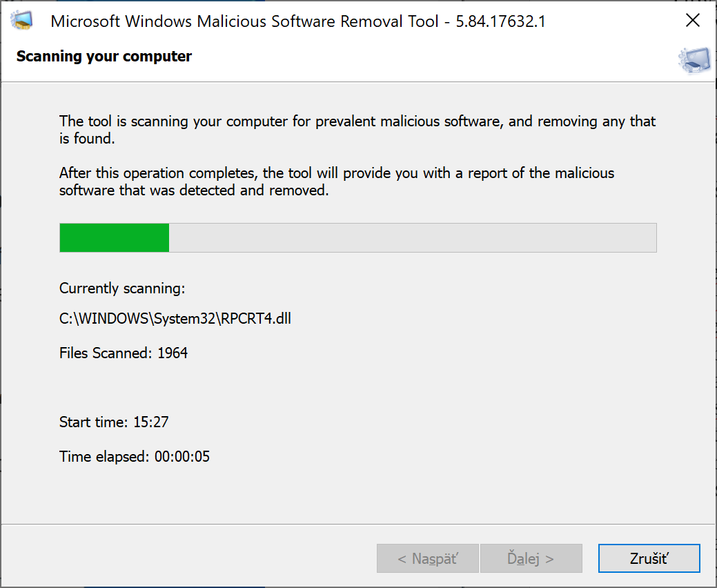Click the app icon in the title bar
Screen dimensions: 717x588
point(22,21)
